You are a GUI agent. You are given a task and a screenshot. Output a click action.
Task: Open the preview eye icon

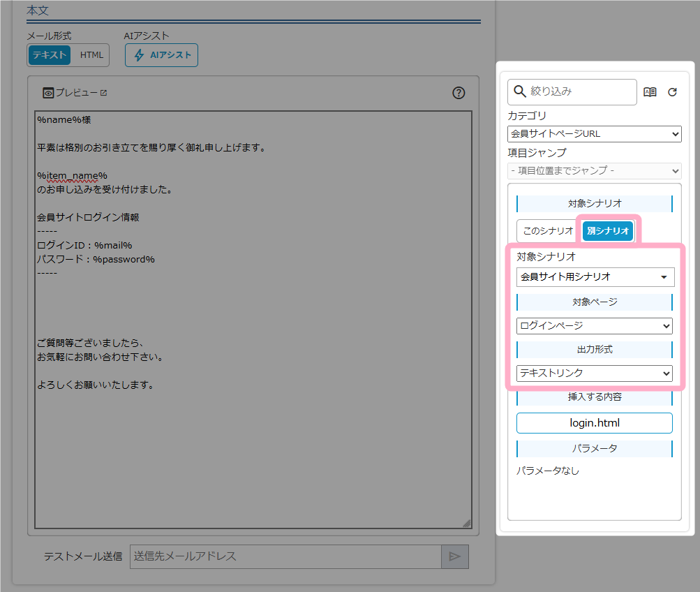click(48, 93)
